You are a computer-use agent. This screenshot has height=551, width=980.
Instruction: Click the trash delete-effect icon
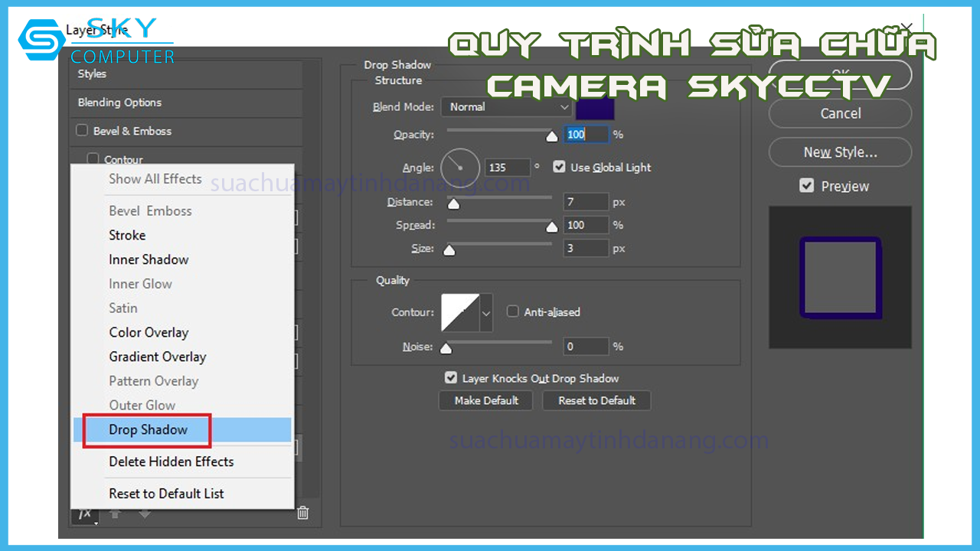pyautogui.click(x=302, y=514)
